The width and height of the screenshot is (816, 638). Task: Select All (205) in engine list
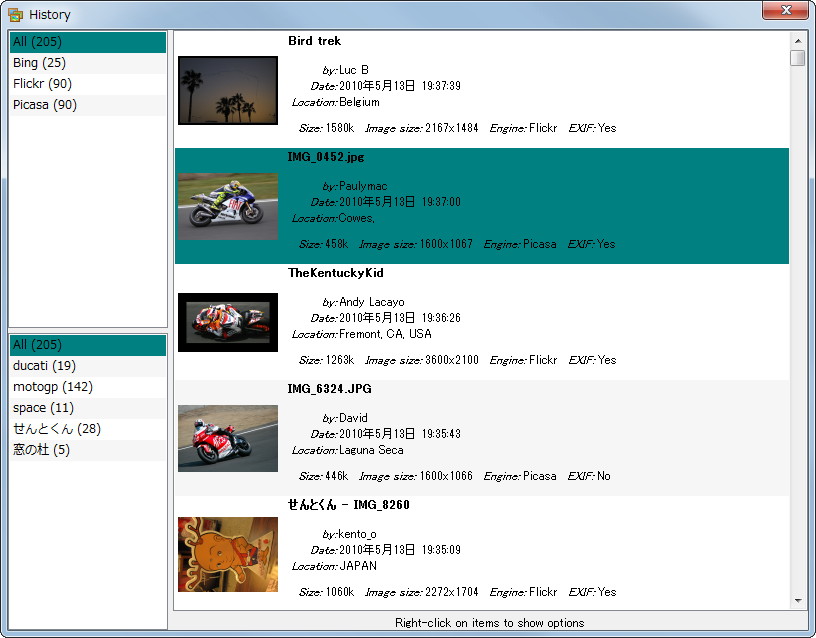coord(87,42)
